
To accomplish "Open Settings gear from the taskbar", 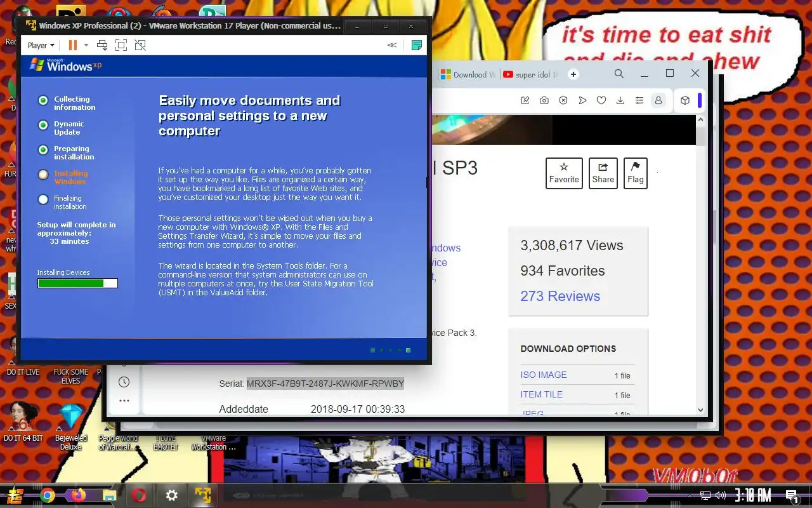I will 171,495.
